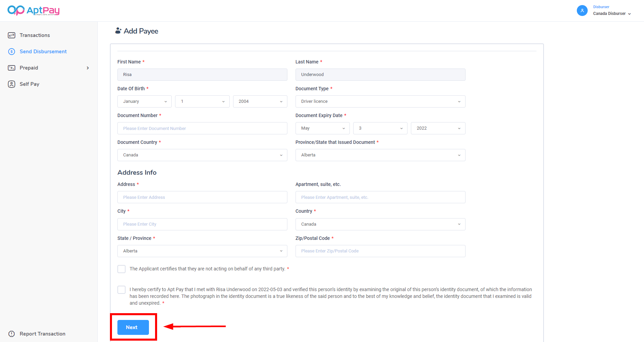Open the Canada Disburser account menu
The height and width of the screenshot is (342, 644).
612,14
